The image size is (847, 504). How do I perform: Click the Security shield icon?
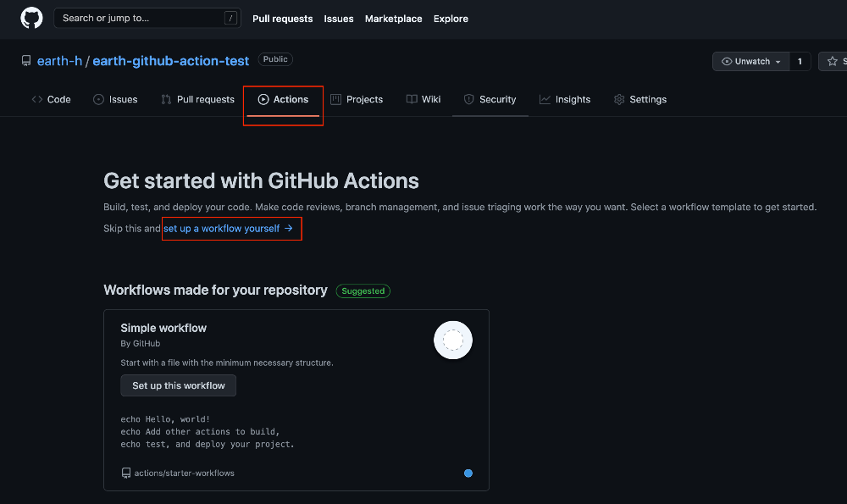pos(469,99)
